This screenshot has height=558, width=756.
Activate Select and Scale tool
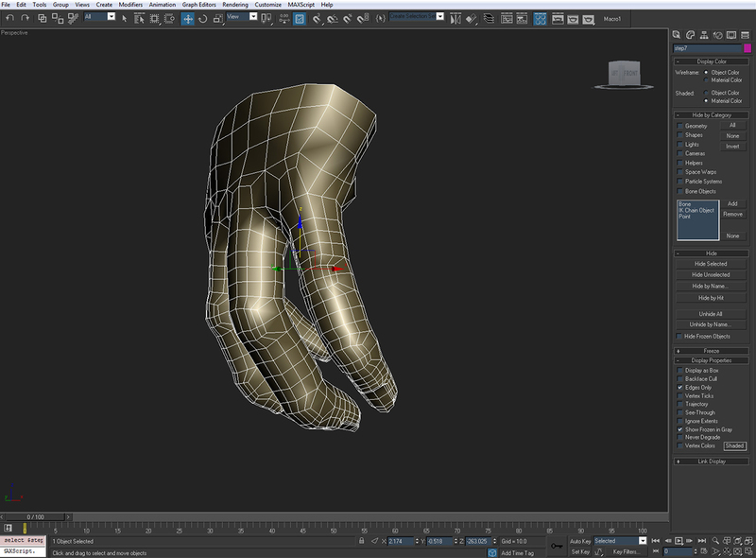218,18
